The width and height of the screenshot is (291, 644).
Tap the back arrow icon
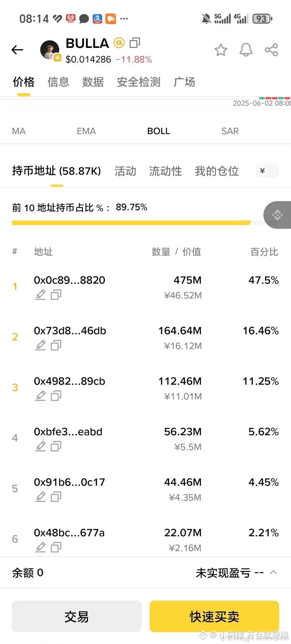click(x=17, y=50)
